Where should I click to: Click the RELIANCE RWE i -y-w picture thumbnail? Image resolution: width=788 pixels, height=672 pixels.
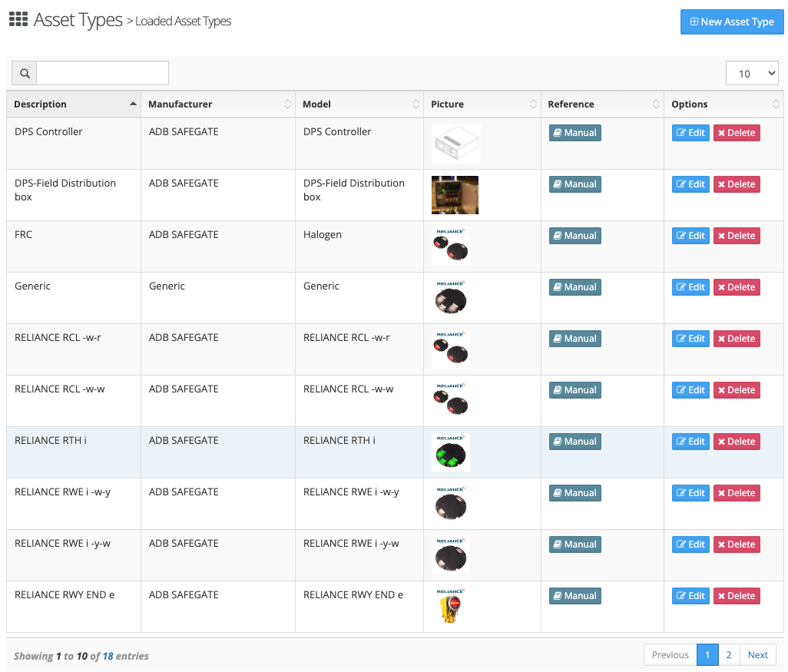[x=451, y=555]
